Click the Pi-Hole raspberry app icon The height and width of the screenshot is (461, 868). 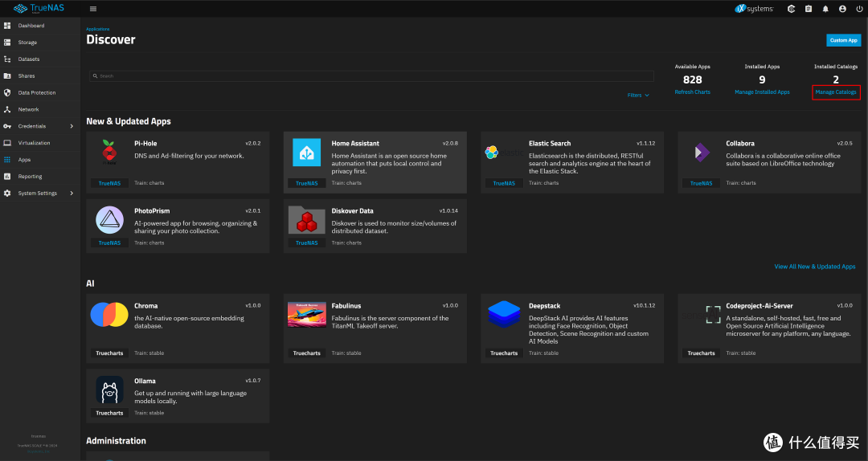[x=109, y=152]
